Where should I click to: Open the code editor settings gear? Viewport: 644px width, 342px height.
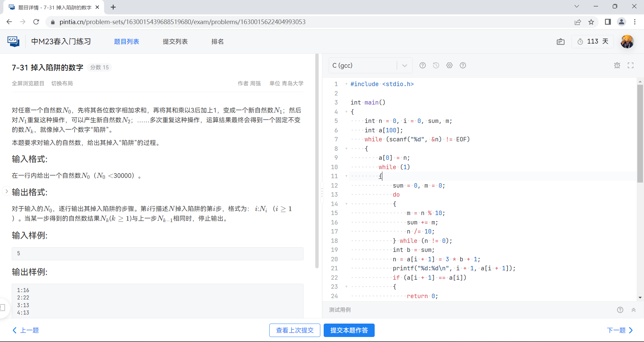click(449, 65)
